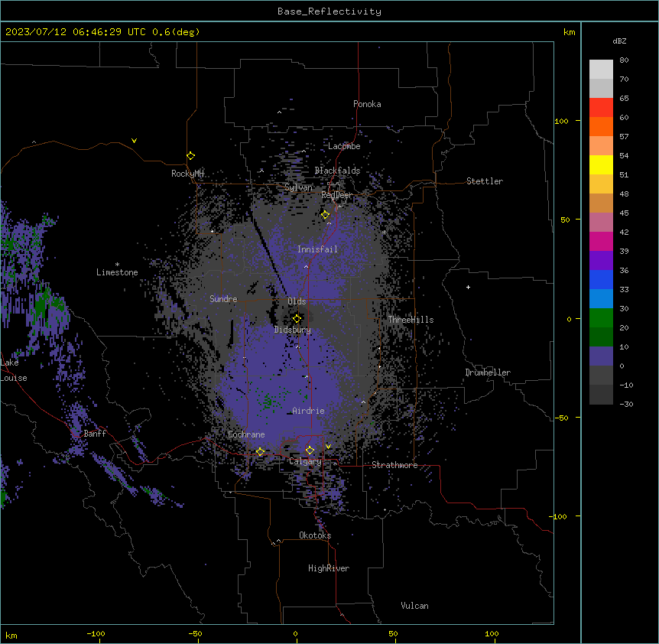Viewport: 659px width, 644px height.
Task: Click the Base_Reflectivity title text
Action: [x=329, y=11]
